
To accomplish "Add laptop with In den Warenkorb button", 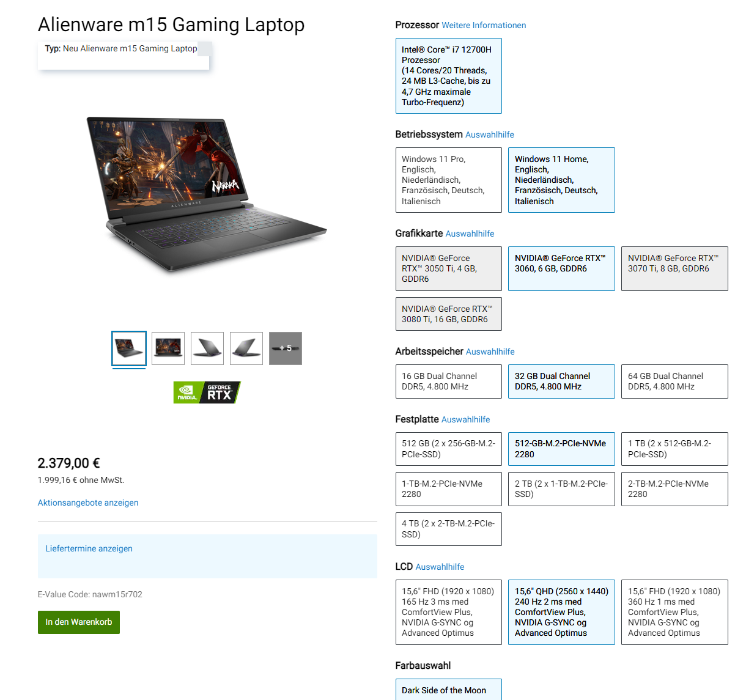I will (79, 622).
